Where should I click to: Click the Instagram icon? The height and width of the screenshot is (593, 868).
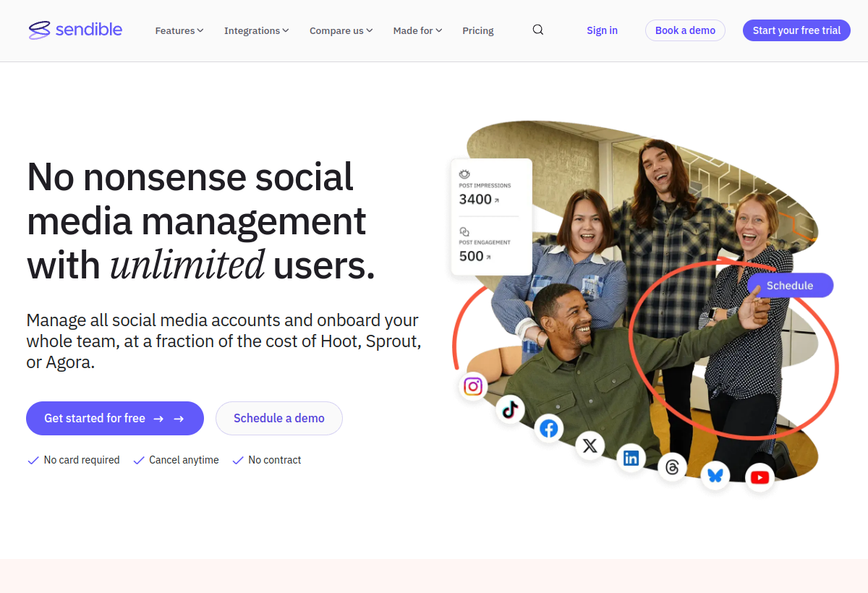473,386
